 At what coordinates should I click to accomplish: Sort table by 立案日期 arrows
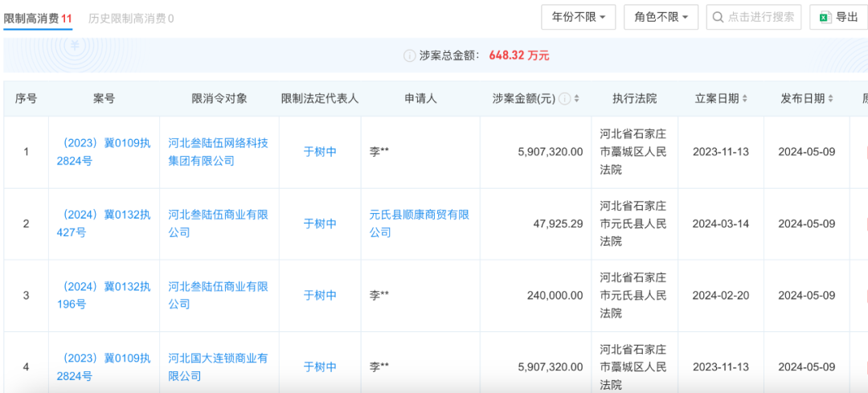[744, 99]
